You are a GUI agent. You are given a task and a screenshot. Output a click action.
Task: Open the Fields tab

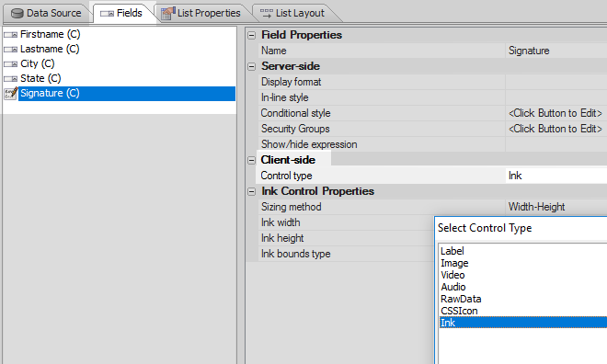coord(122,13)
